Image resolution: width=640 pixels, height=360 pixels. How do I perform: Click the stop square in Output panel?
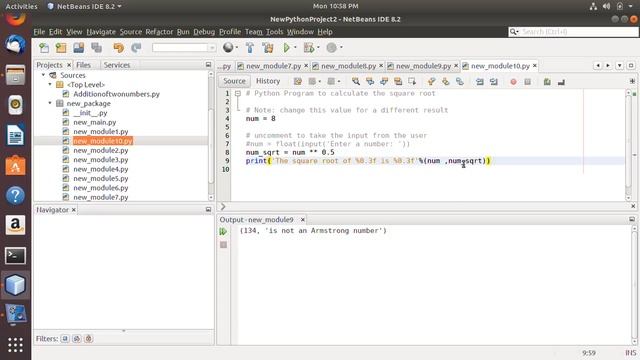pos(223,244)
